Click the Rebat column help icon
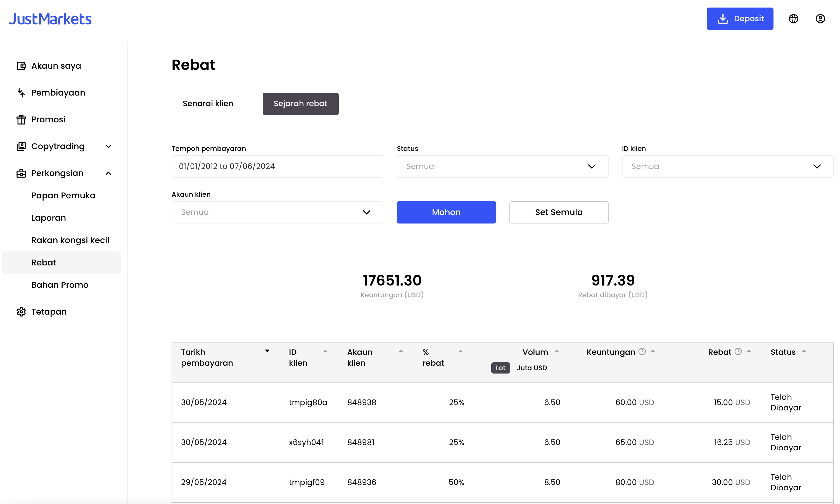Screen dimensions: 840x504 pos(738,351)
